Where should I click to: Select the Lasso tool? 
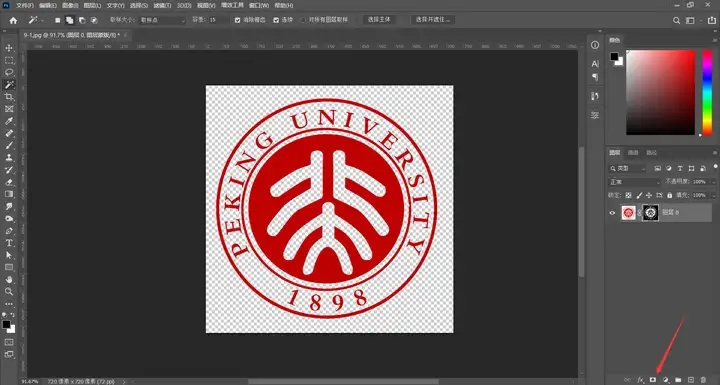click(9, 72)
